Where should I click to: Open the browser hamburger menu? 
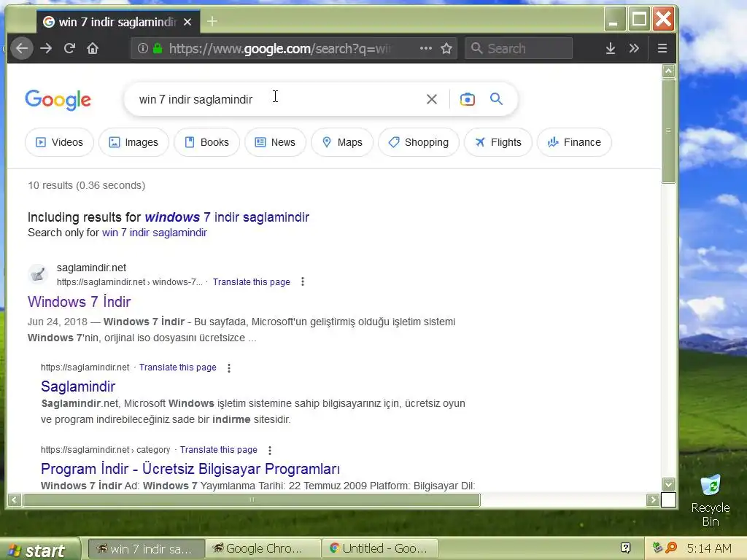point(662,48)
